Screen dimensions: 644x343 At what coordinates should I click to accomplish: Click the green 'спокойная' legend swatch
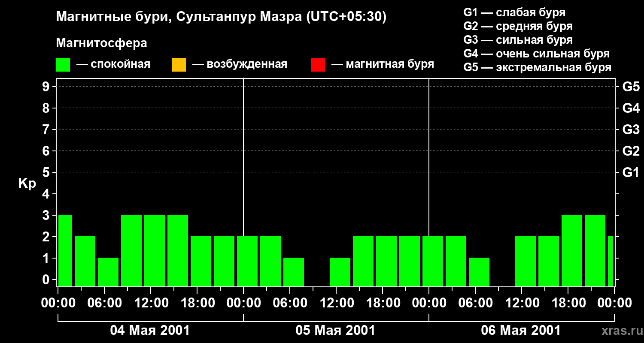[63, 65]
